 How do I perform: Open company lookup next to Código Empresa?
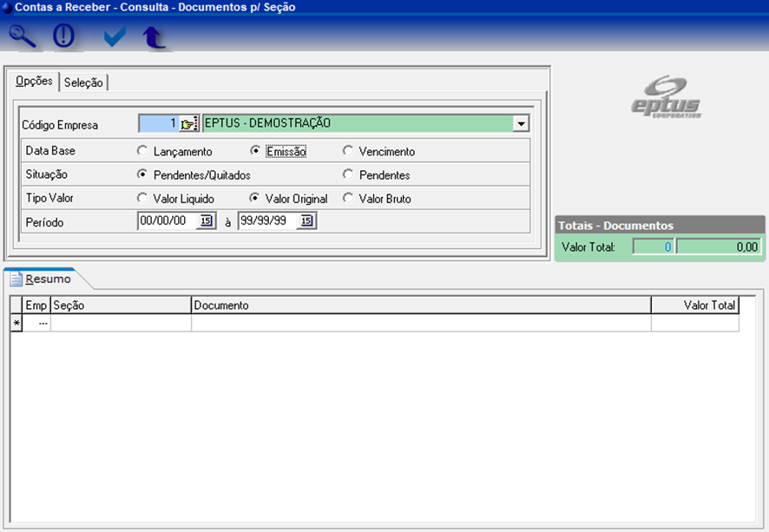189,123
